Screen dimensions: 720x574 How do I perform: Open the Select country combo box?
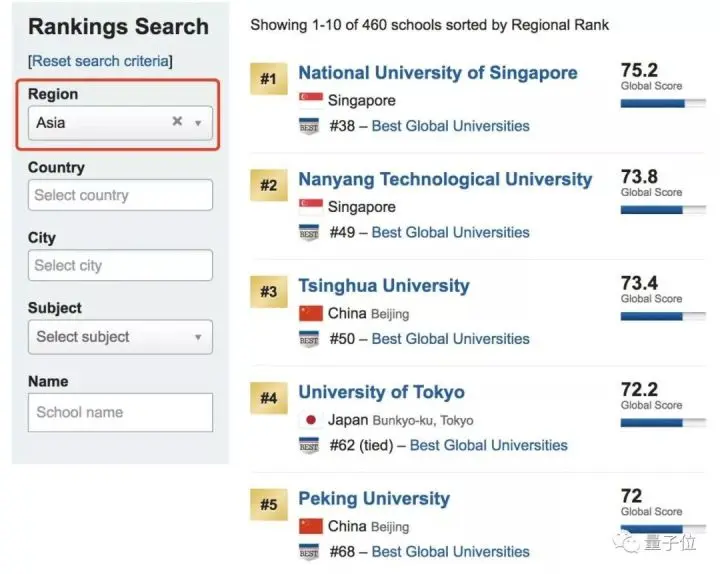coord(120,195)
